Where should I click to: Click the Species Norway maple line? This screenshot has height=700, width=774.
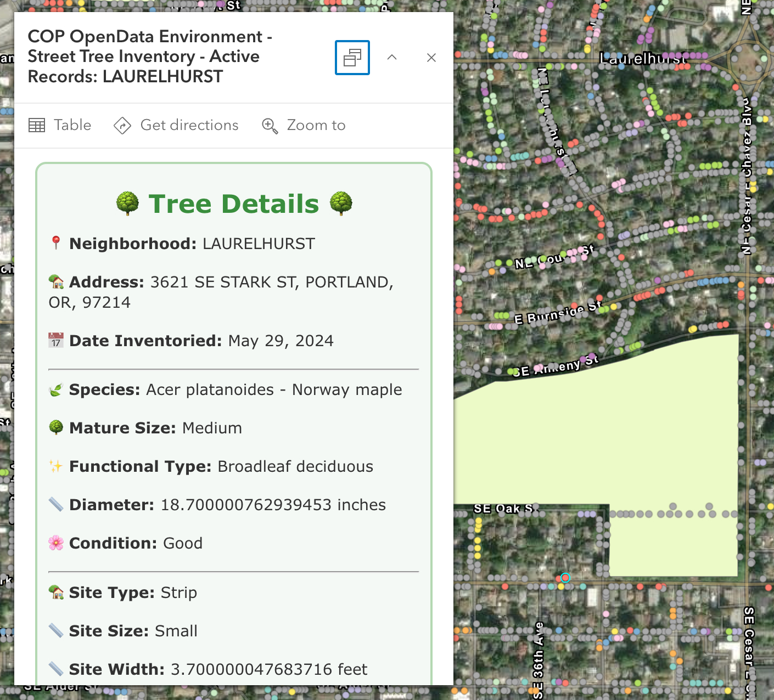[x=226, y=389]
